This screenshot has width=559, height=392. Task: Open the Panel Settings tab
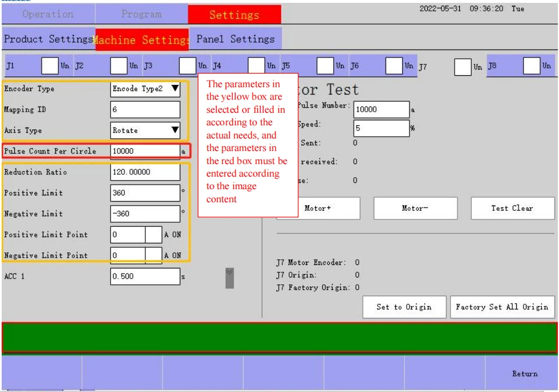(235, 40)
